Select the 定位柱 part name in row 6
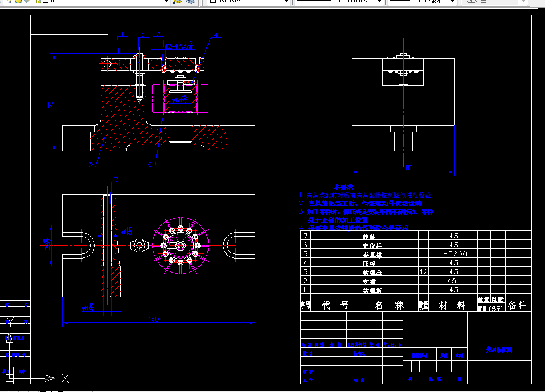This screenshot has width=545, height=392. [372, 246]
